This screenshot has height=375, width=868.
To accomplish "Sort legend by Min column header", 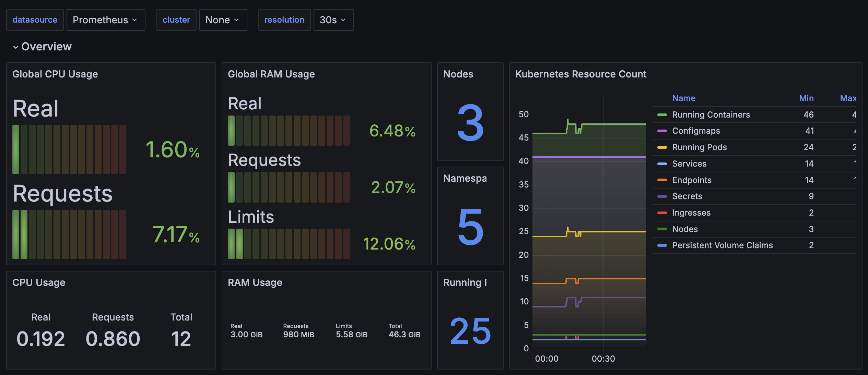I will pyautogui.click(x=806, y=98).
